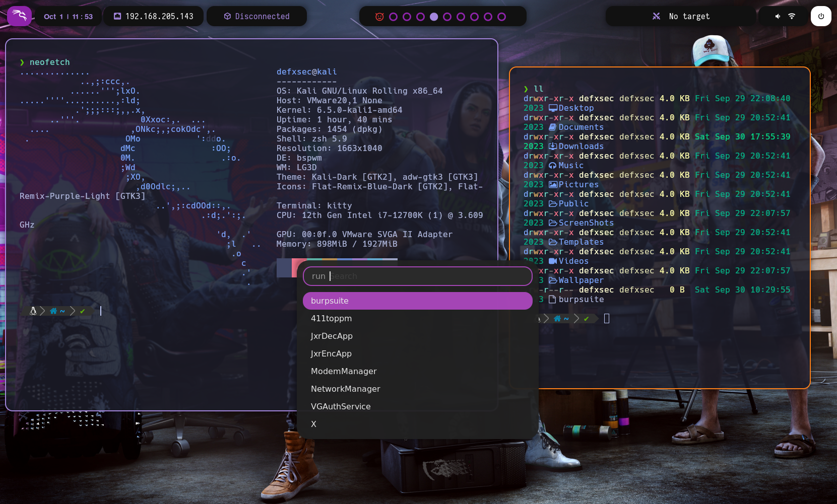Click the power button in the top bar
The image size is (837, 504).
821,16
